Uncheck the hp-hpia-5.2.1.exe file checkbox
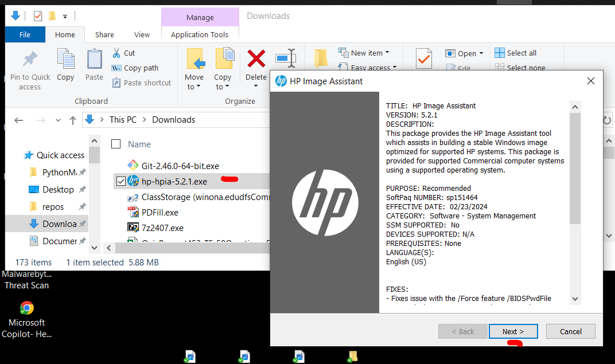615x364 pixels. click(x=121, y=181)
